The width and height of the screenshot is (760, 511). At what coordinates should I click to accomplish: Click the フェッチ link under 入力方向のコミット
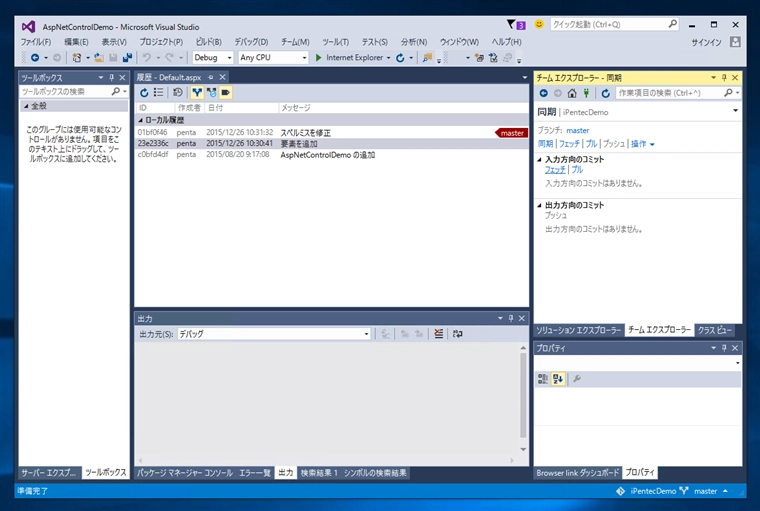tap(555, 170)
